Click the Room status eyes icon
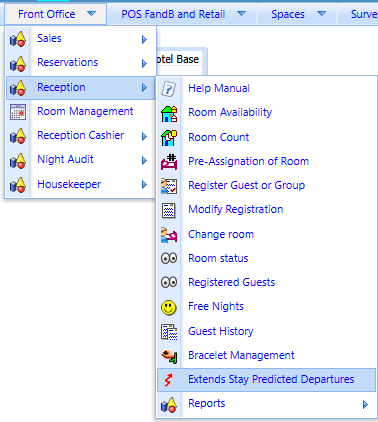The image size is (378, 422). tap(169, 258)
